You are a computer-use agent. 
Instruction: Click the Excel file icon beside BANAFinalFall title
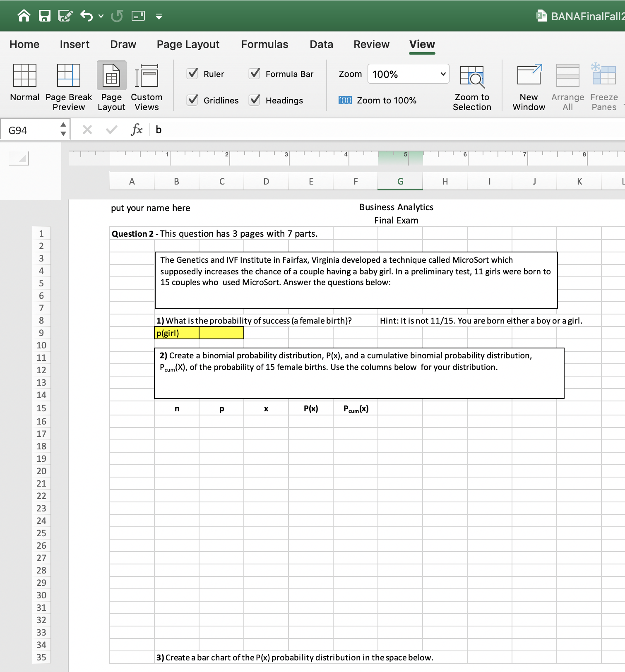pyautogui.click(x=541, y=16)
